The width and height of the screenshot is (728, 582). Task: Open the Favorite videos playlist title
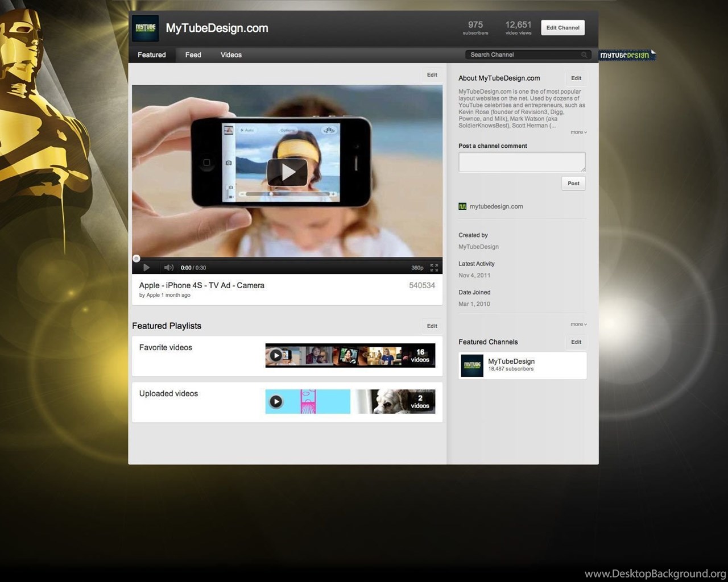pyautogui.click(x=166, y=347)
